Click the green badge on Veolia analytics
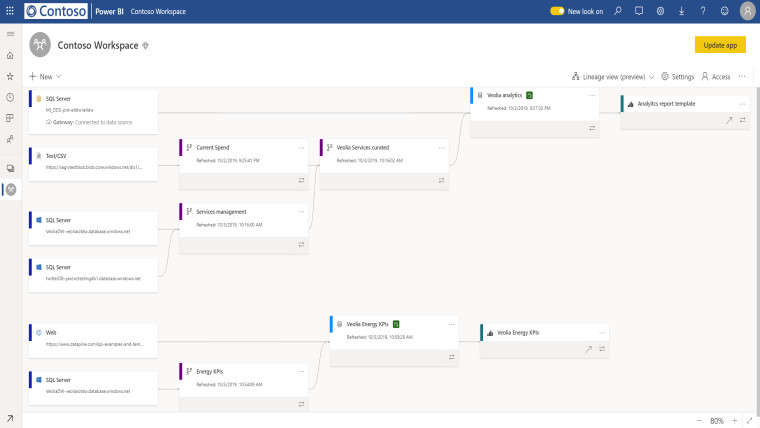 tap(529, 95)
